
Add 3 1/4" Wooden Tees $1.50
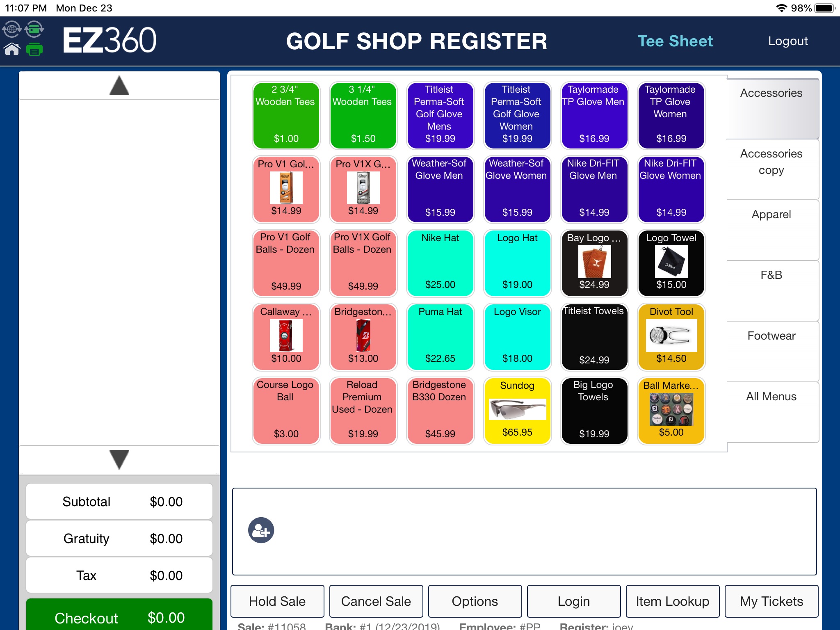coord(363,115)
